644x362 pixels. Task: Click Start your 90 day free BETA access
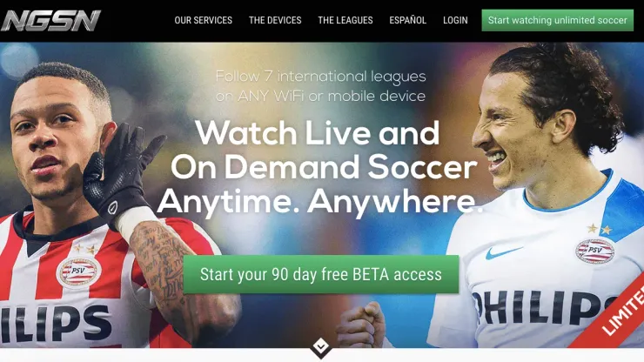pyautogui.click(x=321, y=274)
